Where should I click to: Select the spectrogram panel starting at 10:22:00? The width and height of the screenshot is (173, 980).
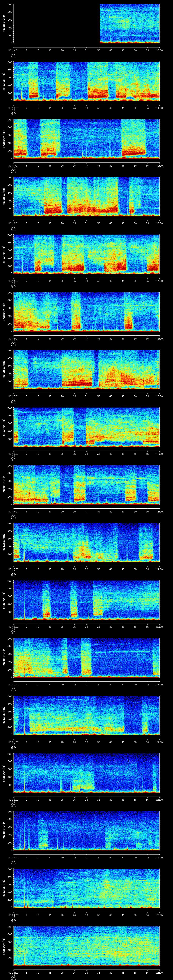pos(87,773)
